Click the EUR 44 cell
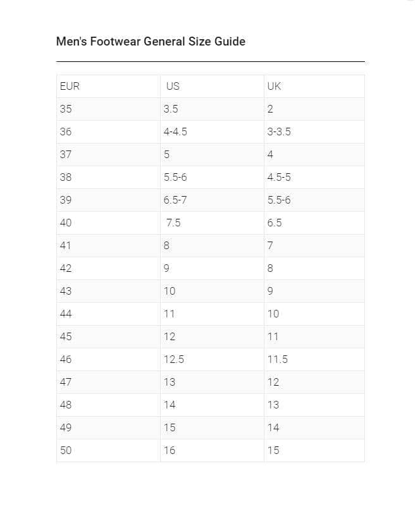Image resolution: width=420 pixels, height=509 pixels. 66,314
